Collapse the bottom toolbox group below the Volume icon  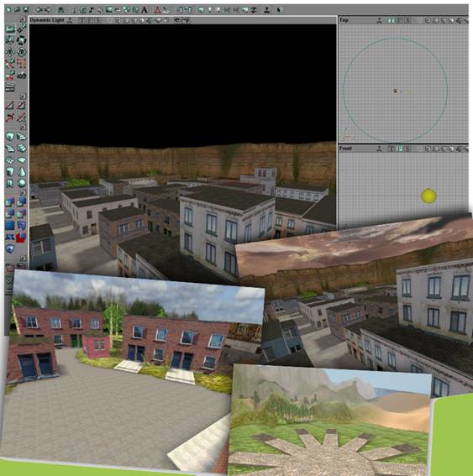tap(23, 259)
